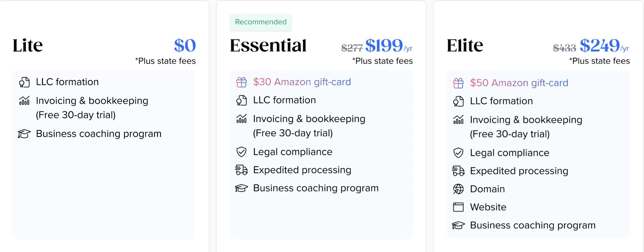Click Business coaching program text in Essential

tap(316, 188)
